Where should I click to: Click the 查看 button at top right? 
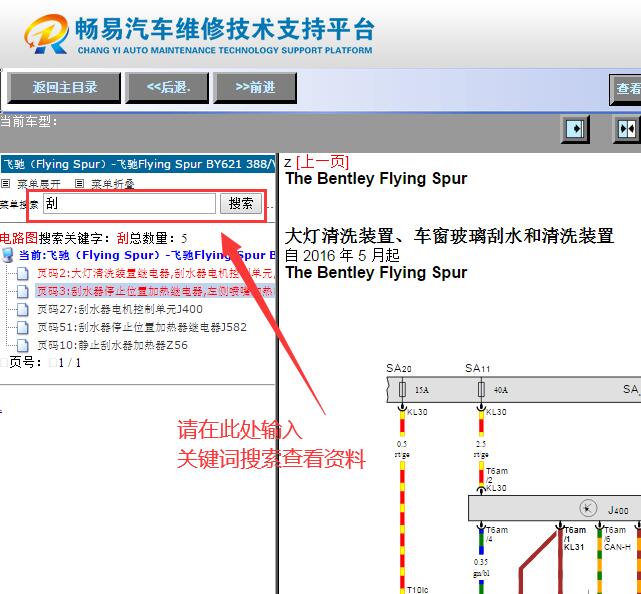click(625, 89)
